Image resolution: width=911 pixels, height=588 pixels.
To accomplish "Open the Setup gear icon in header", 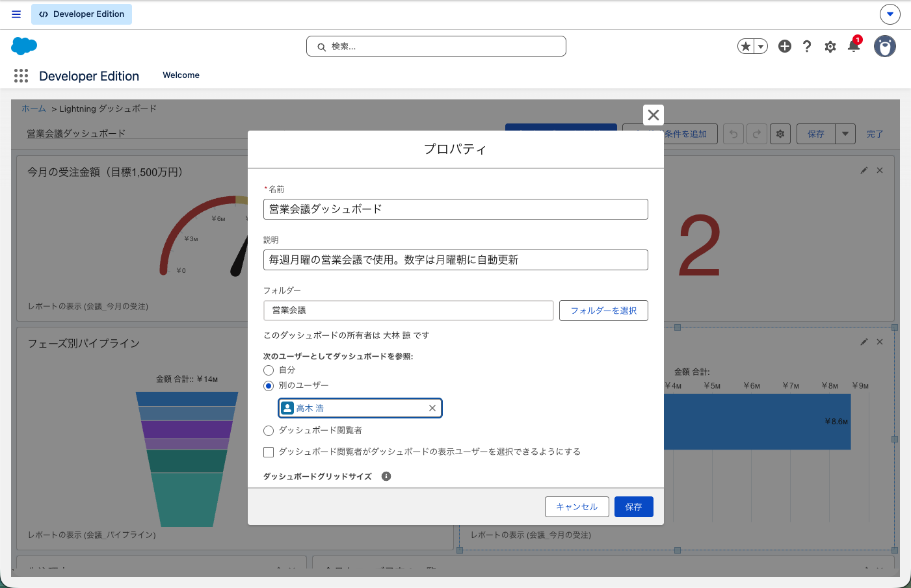I will [x=830, y=46].
